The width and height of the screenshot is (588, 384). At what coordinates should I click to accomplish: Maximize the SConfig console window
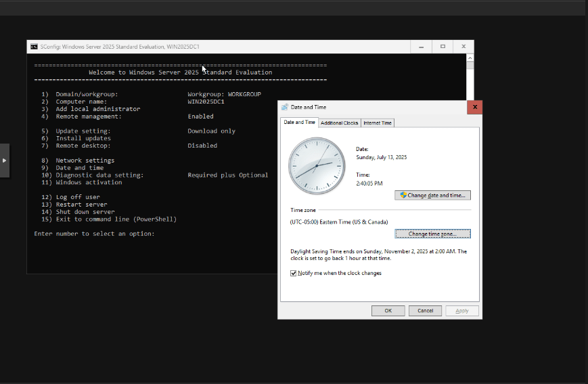(x=443, y=47)
